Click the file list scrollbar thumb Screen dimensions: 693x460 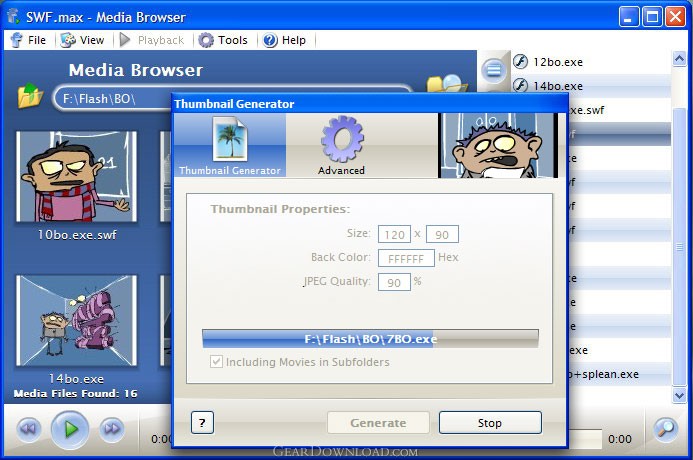coord(679,247)
